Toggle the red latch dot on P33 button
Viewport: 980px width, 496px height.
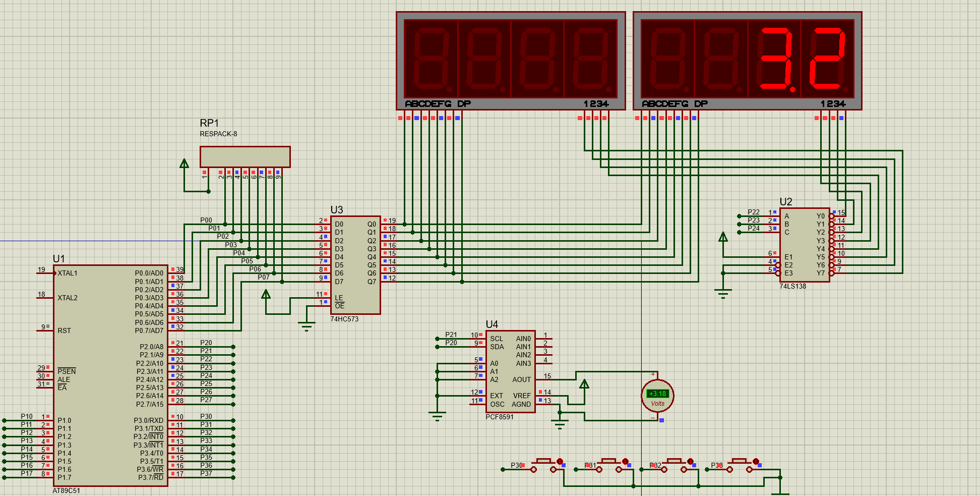(756, 461)
